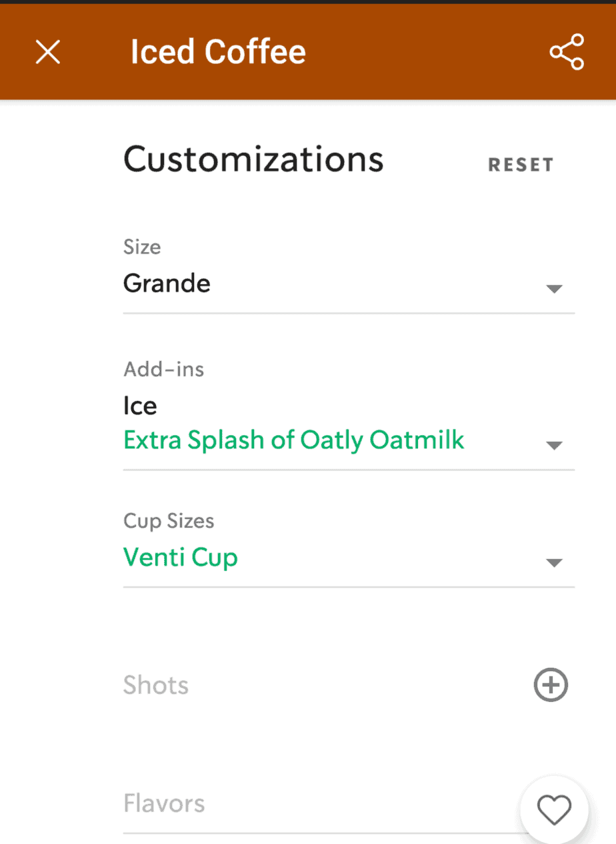Open the Shots section label
616x844 pixels.
(x=156, y=685)
